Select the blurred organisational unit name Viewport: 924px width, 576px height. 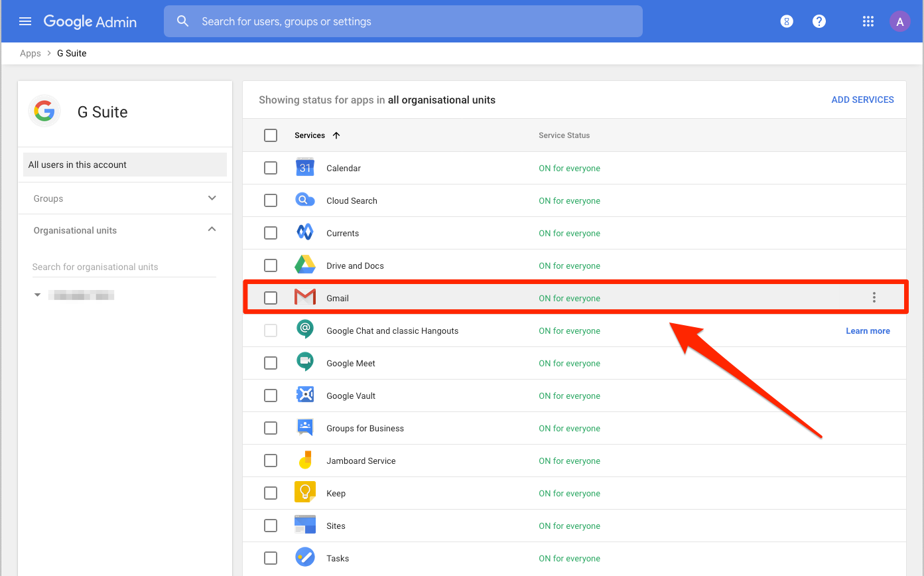pos(82,295)
